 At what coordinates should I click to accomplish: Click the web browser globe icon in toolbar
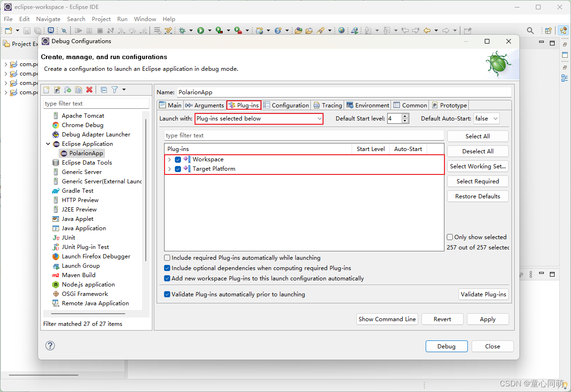point(341,31)
